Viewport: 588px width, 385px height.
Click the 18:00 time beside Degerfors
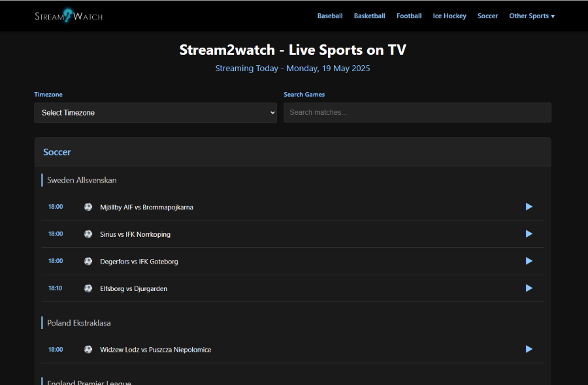[56, 261]
